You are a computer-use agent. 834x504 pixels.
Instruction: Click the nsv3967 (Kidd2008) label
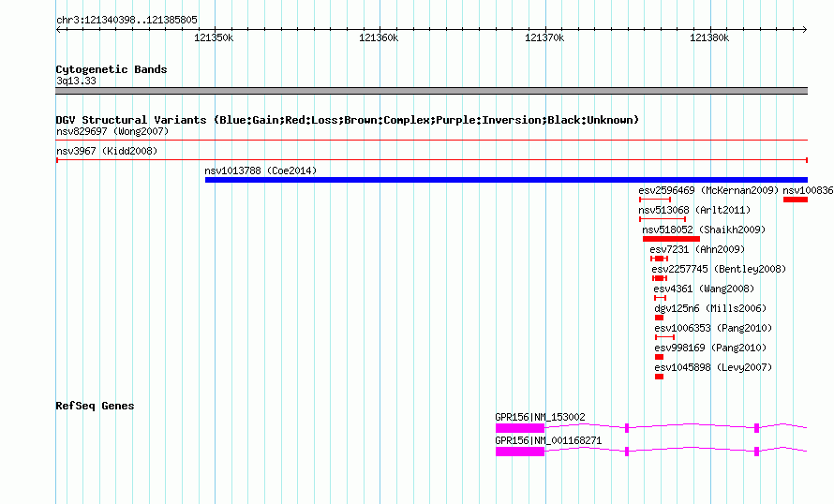pyautogui.click(x=107, y=151)
